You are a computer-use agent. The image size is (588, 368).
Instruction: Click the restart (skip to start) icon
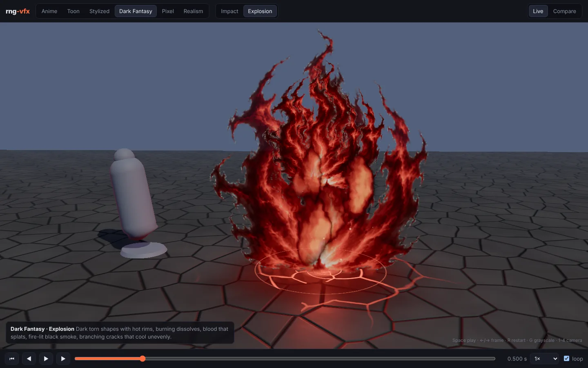pyautogui.click(x=12, y=359)
